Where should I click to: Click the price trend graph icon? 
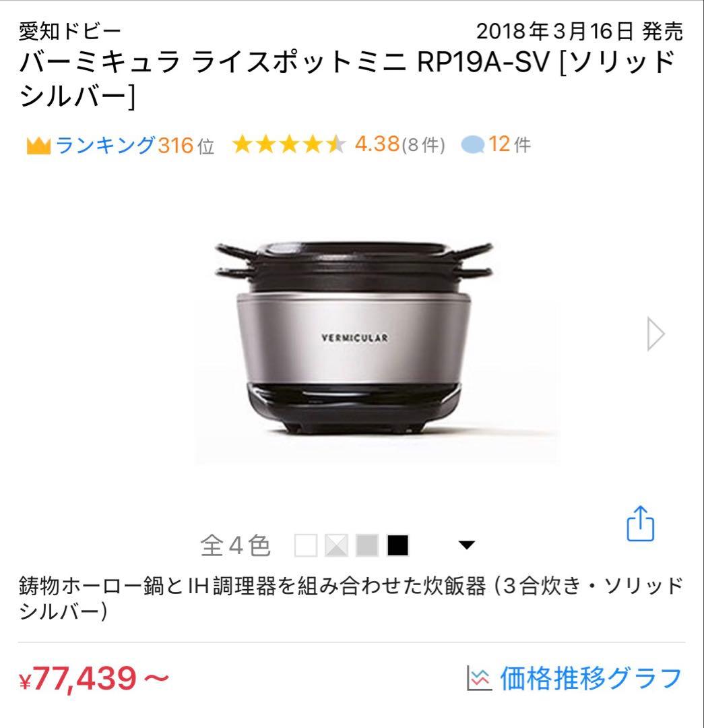pos(479,678)
